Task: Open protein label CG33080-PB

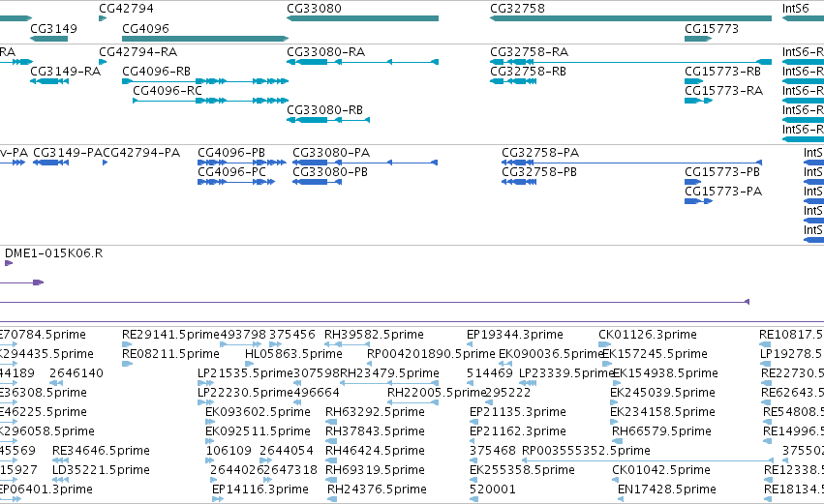Action: point(330,172)
